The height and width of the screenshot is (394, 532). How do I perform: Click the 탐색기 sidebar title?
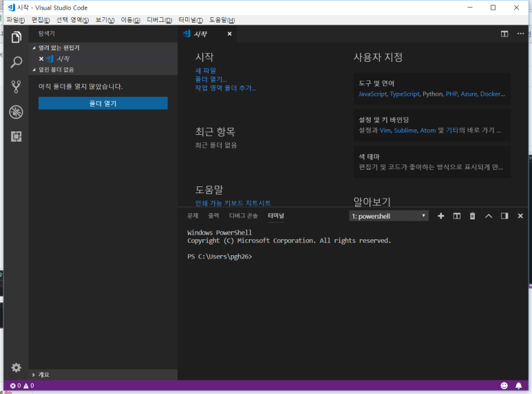[47, 34]
